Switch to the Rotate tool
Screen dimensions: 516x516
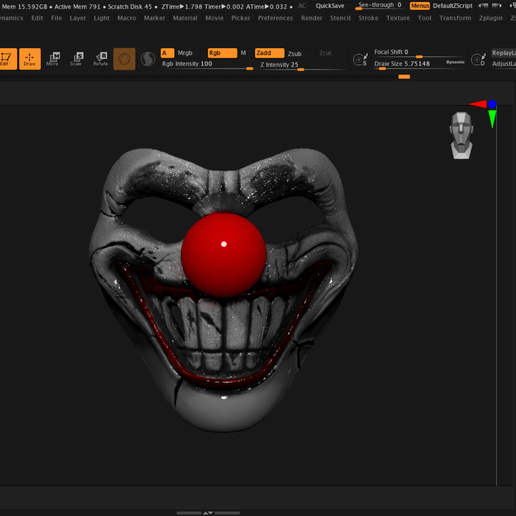click(x=101, y=59)
